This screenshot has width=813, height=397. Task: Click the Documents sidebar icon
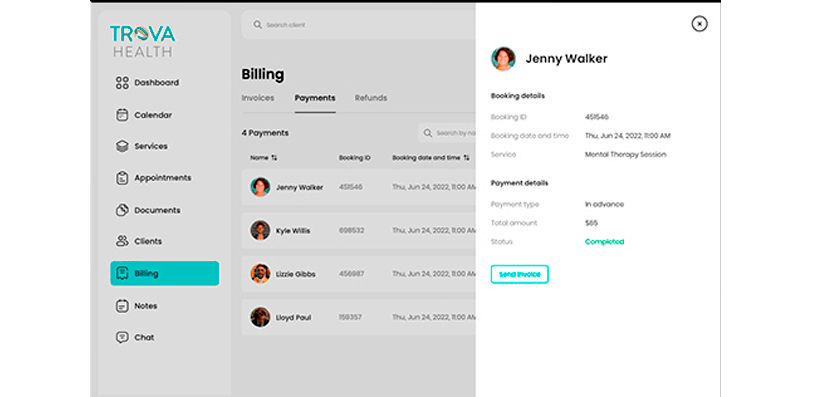122,210
